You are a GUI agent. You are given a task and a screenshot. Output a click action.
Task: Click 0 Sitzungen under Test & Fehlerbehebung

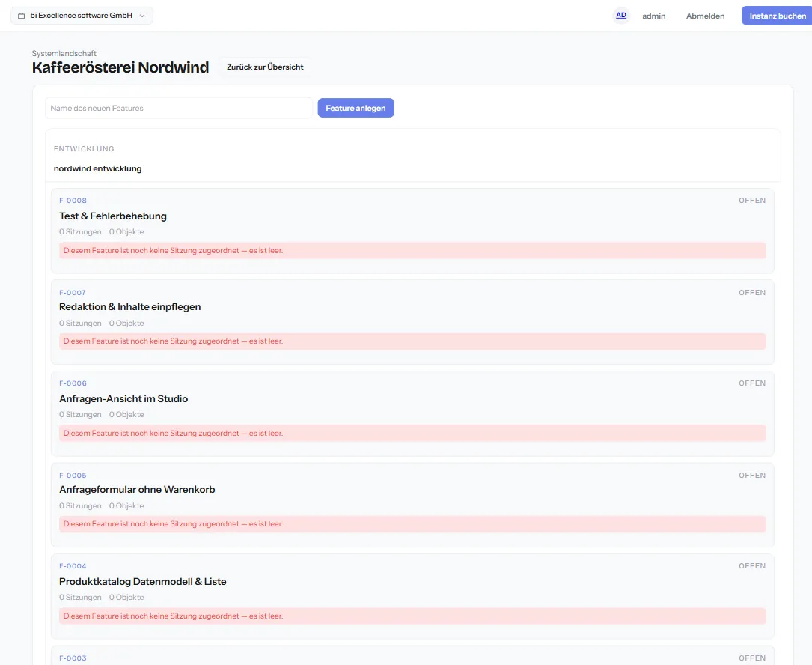80,231
